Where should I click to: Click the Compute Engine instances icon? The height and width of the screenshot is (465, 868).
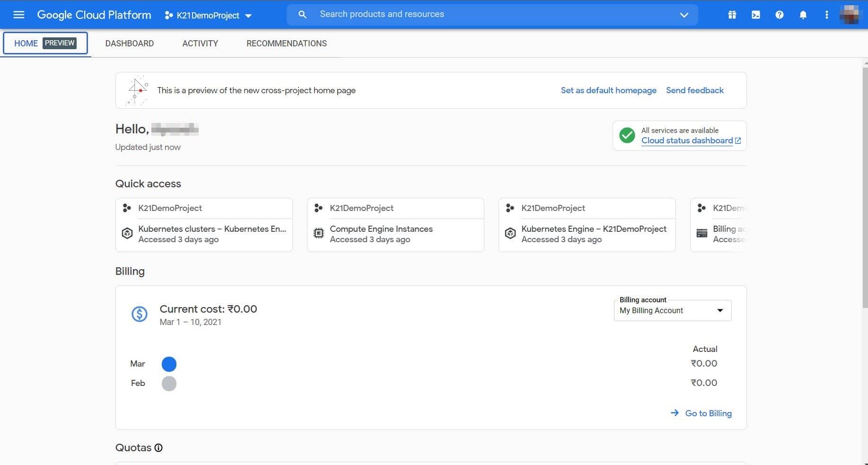pos(318,232)
